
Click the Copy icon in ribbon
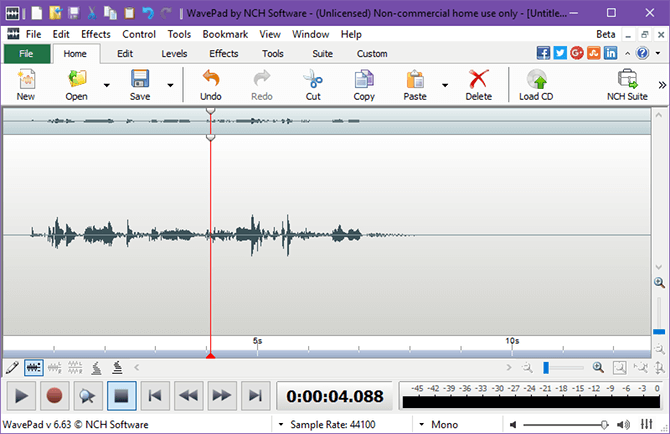pos(364,79)
